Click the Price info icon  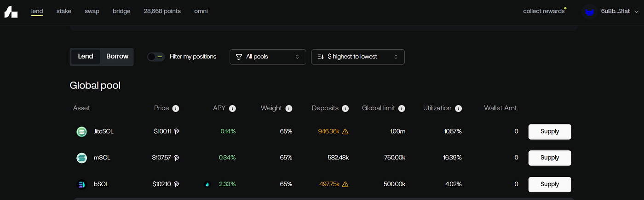[176, 108]
